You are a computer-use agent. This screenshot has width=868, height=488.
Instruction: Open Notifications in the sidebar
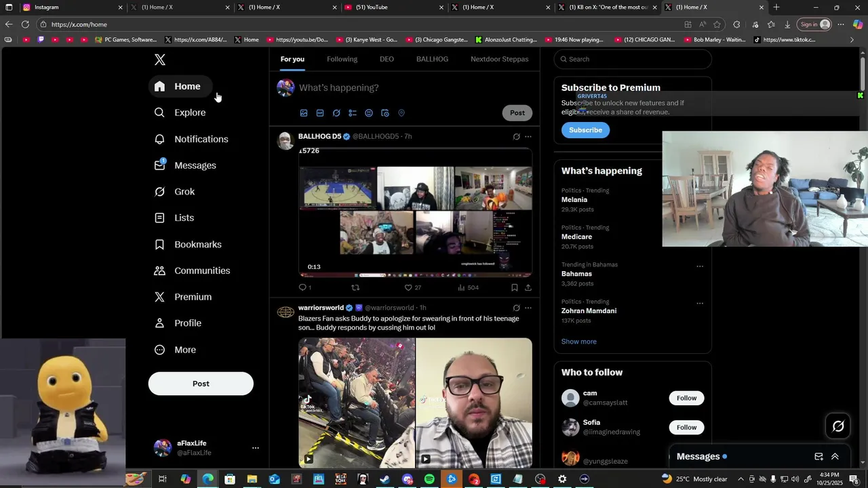tap(191, 139)
